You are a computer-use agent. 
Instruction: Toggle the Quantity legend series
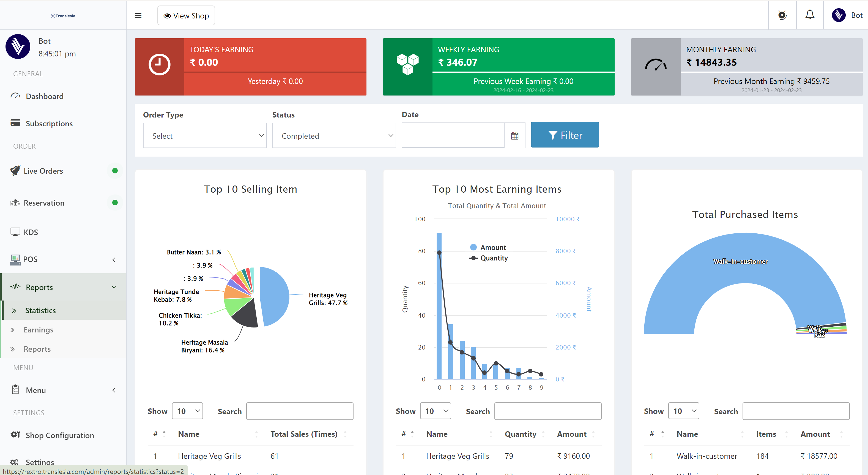pos(488,258)
